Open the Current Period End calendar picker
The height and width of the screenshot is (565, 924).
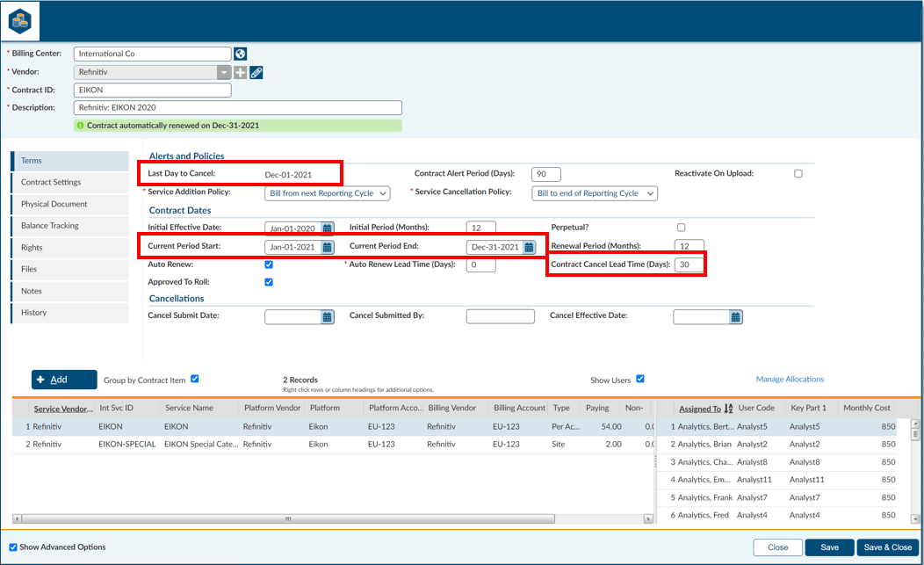point(529,247)
